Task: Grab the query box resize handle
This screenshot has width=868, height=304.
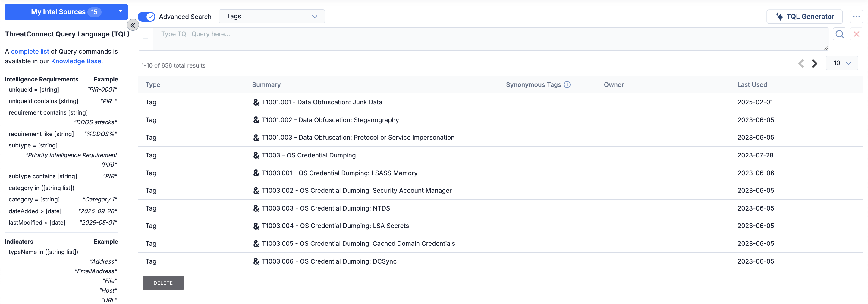Action: (826, 48)
